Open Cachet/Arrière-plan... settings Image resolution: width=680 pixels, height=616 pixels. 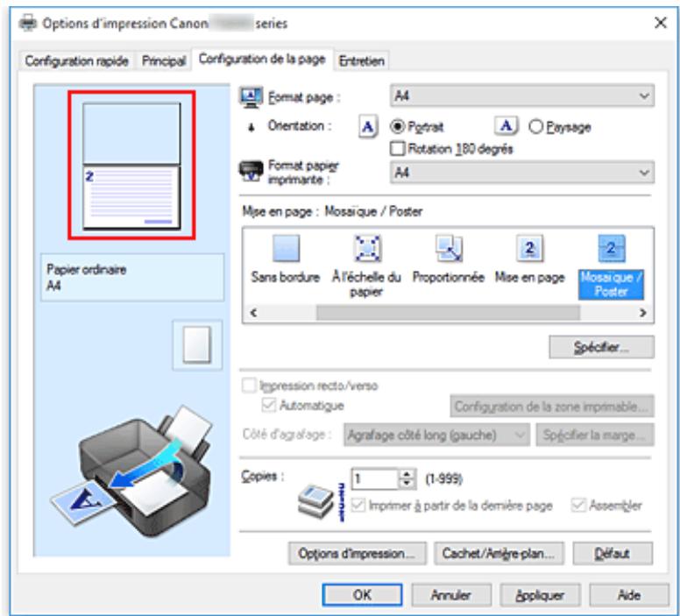pos(499,553)
